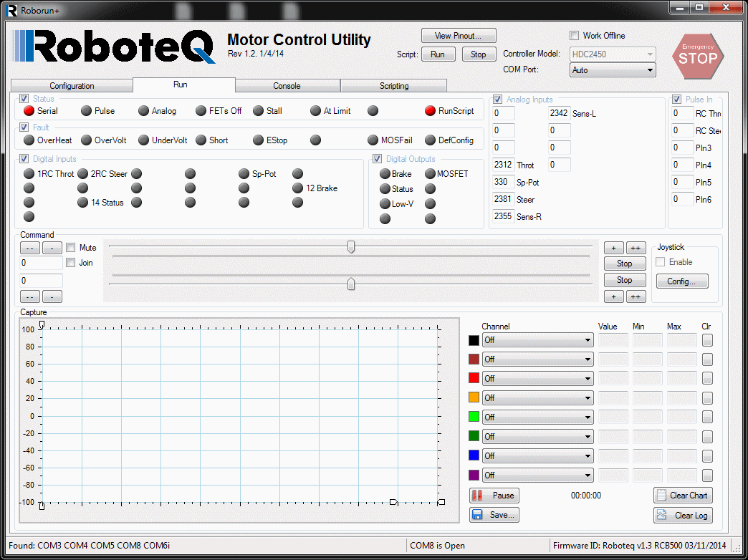Click the Serial status red LED indicator
748x560 pixels.
tap(29, 111)
